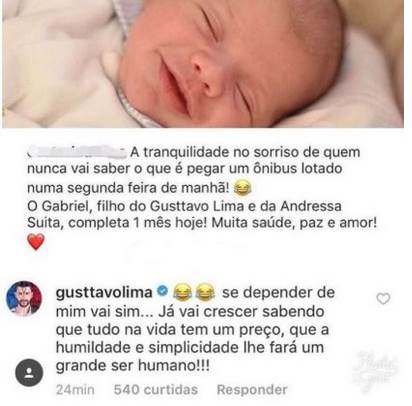Screen dimensions: 412x406
Task: Click comment text 'grande ser humano!!!'
Action: coord(133,366)
